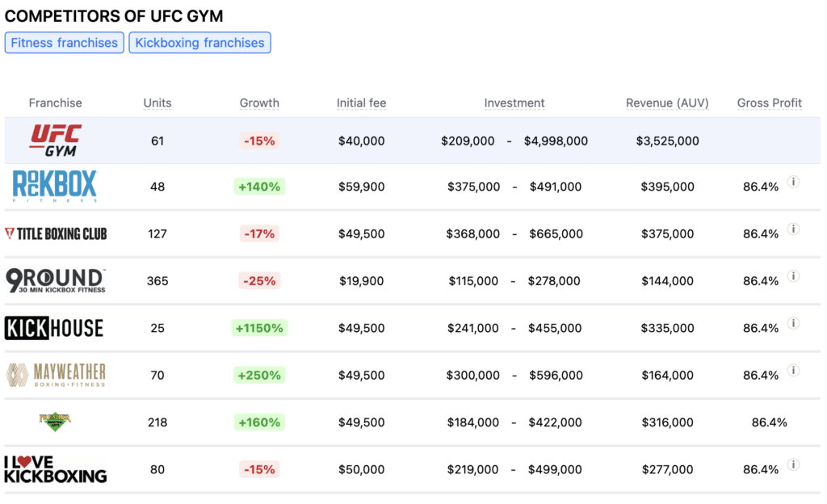827x504 pixels.
Task: Click the $209,000 investment lower value
Action: (468, 141)
